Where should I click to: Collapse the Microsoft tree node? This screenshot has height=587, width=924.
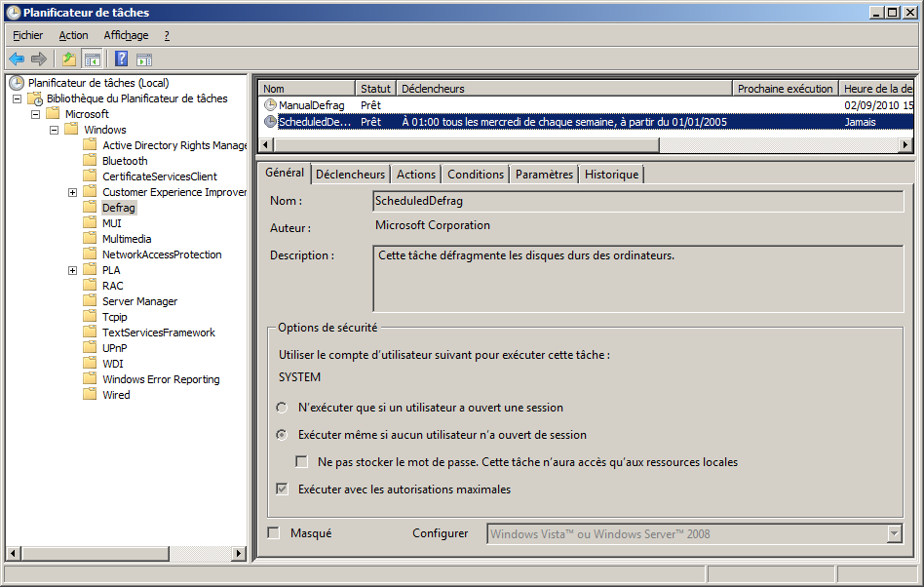pyautogui.click(x=35, y=114)
